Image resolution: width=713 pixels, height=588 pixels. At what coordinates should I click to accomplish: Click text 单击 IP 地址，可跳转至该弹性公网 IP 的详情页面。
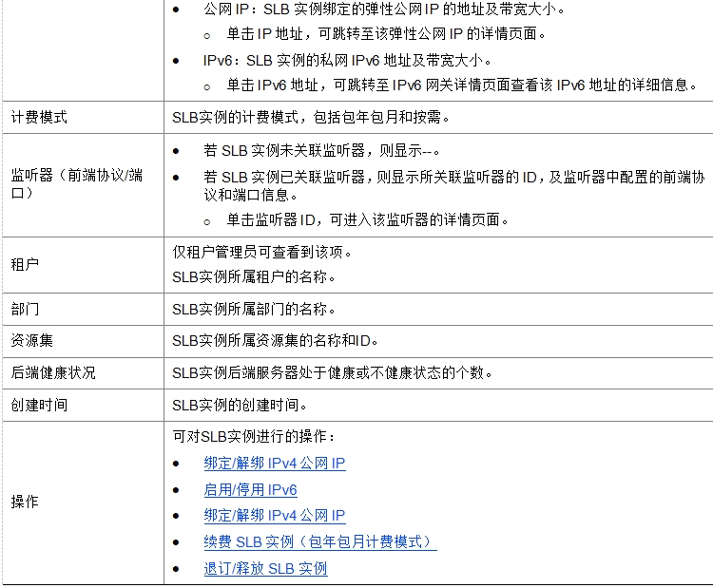pyautogui.click(x=386, y=33)
